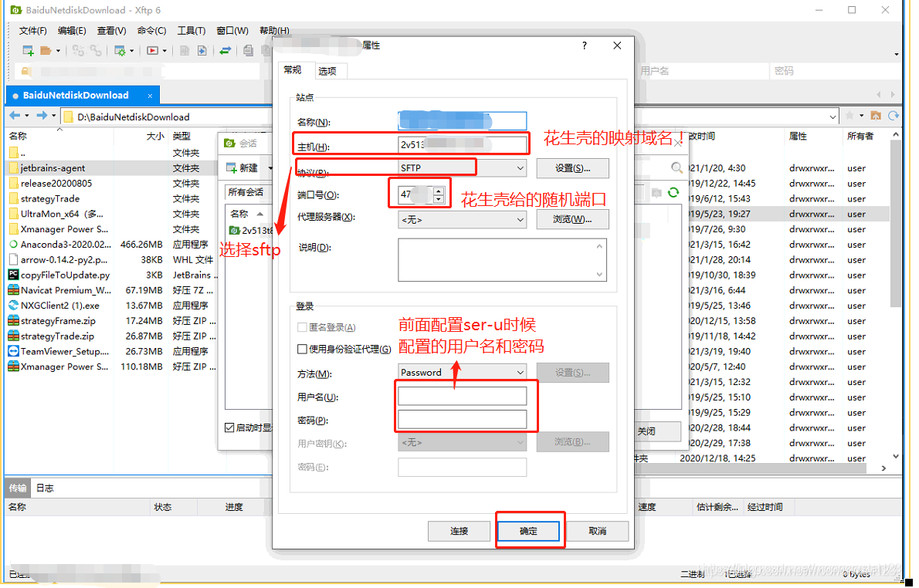
Task: Click the parent folder icon in right pane
Action: (x=876, y=116)
